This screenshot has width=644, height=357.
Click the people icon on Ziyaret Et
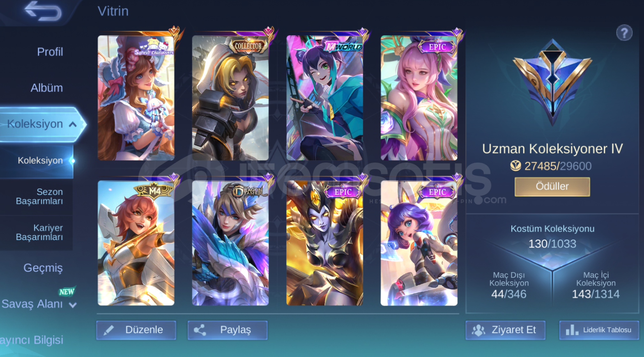(x=478, y=330)
